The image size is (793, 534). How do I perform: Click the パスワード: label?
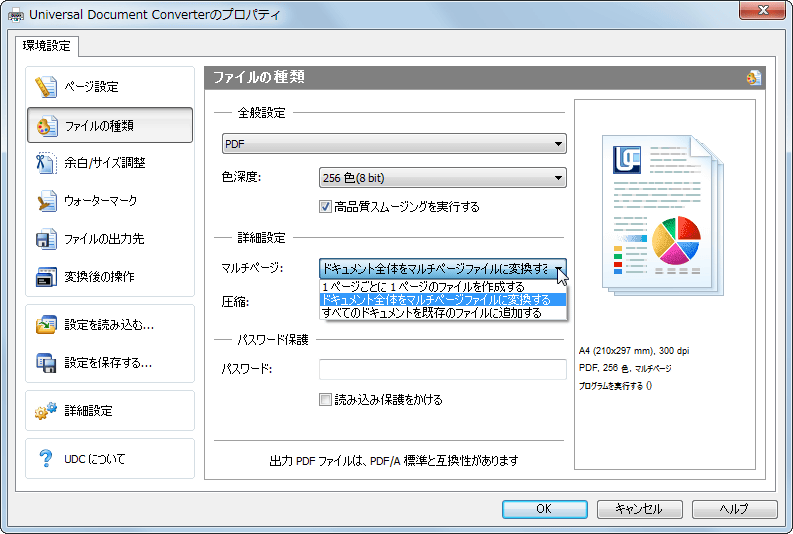[247, 369]
